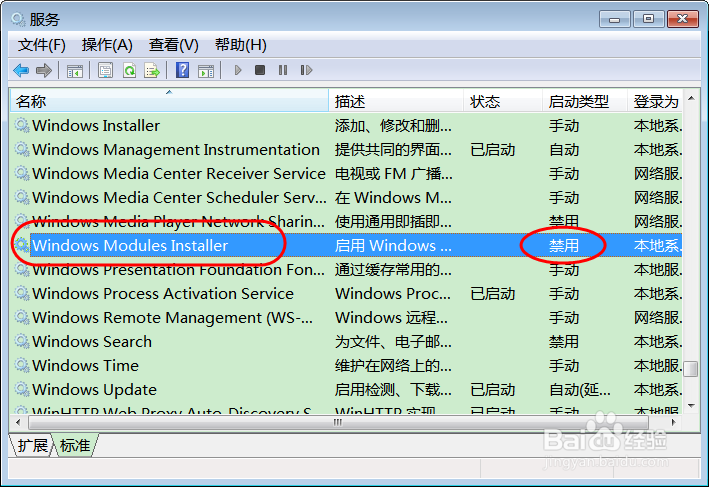The height and width of the screenshot is (487, 709).
Task: Toggle the console tree toolbar icon
Action: [x=75, y=71]
